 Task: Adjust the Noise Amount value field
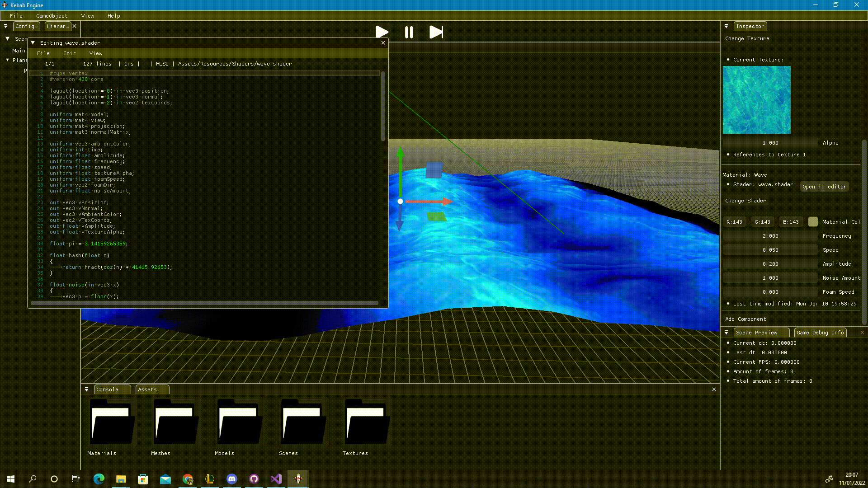[770, 278]
